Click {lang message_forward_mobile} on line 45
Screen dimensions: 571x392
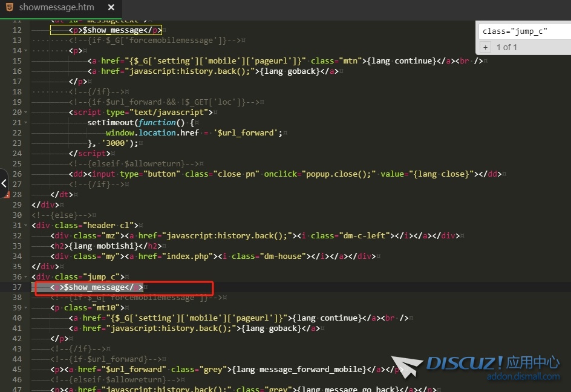coord(299,370)
